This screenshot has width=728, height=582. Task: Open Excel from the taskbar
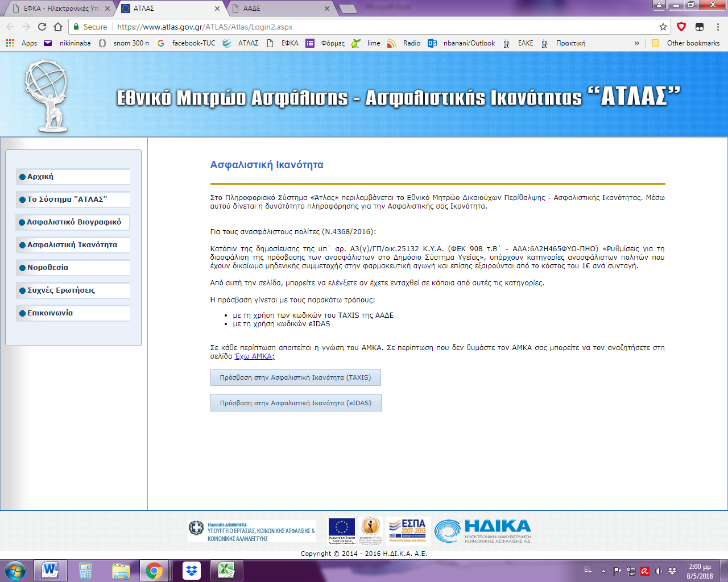226,570
